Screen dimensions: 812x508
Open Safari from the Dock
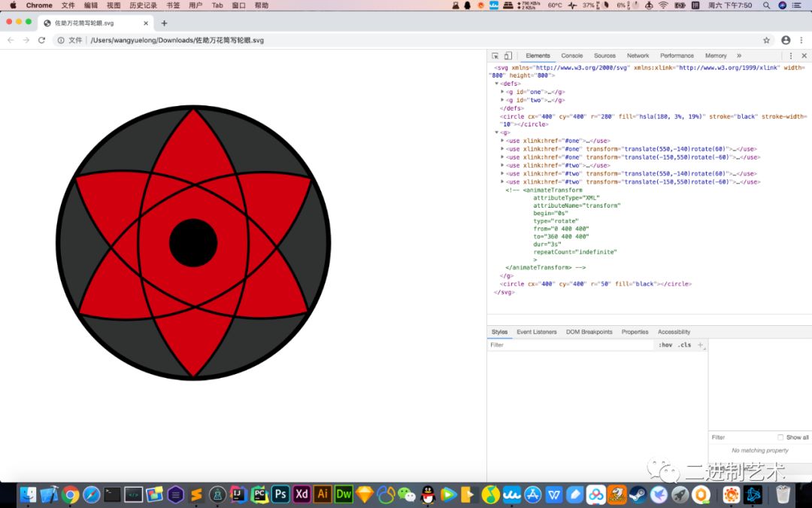[x=91, y=494]
